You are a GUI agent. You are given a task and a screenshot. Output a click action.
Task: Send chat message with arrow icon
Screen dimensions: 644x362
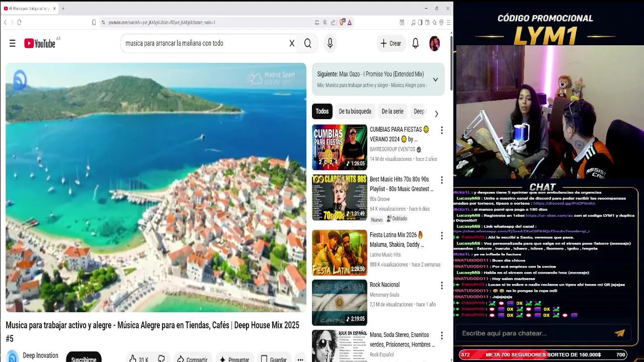point(620,333)
